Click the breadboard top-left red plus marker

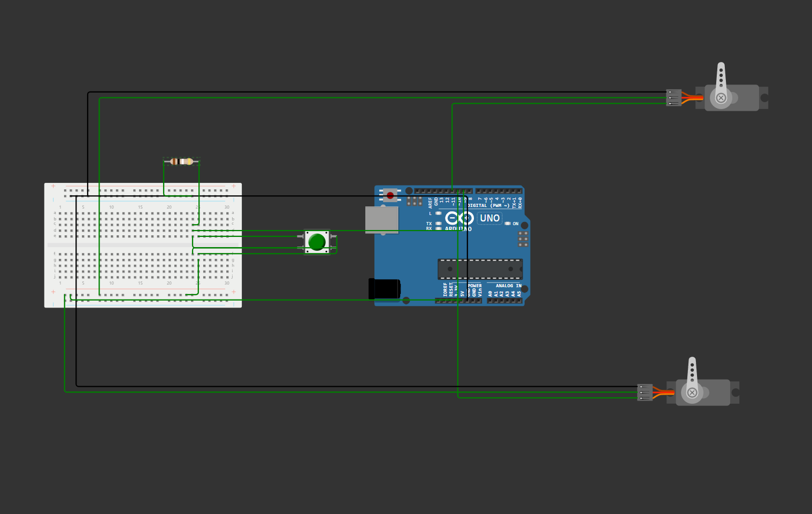pos(53,186)
